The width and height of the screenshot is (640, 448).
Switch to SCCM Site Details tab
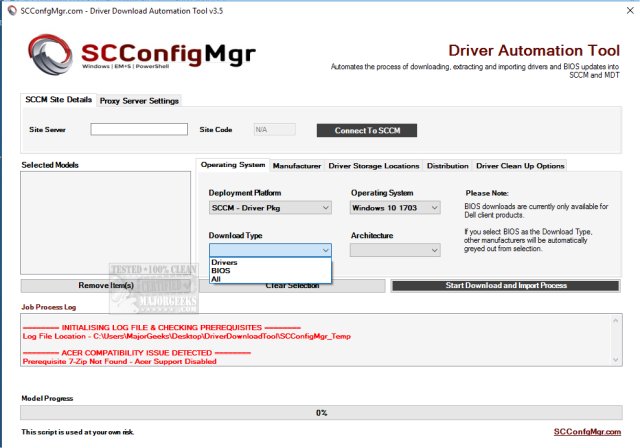click(x=58, y=100)
